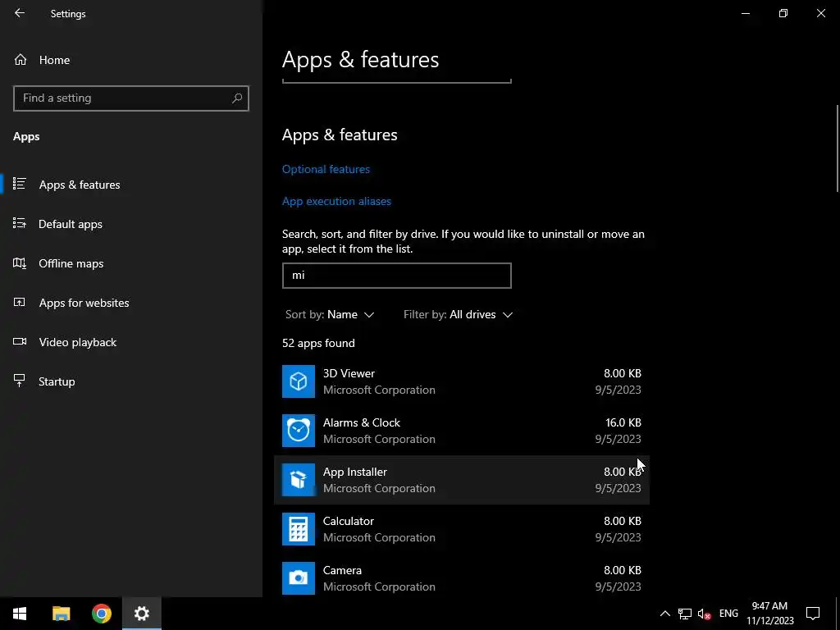Image resolution: width=840 pixels, height=630 pixels.
Task: Go to Settings Home
Action: (54, 60)
